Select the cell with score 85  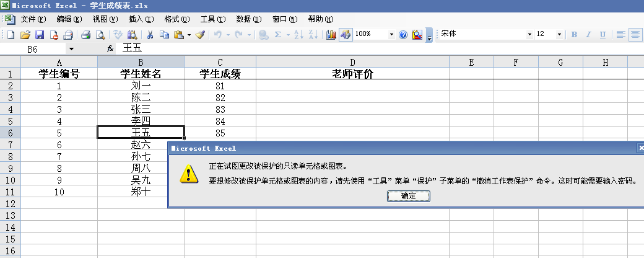(220, 133)
